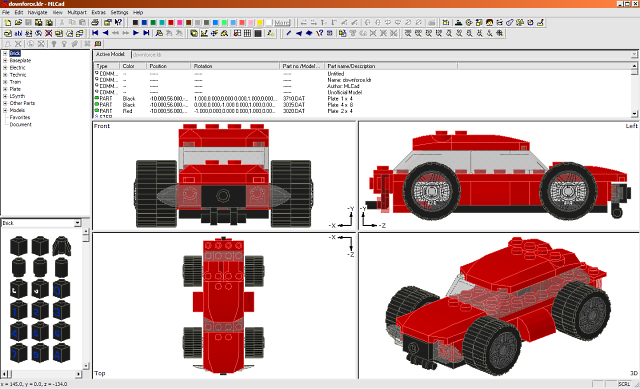Click the grid toggle icon in the toolbar
The image size is (640, 389).
247,33
